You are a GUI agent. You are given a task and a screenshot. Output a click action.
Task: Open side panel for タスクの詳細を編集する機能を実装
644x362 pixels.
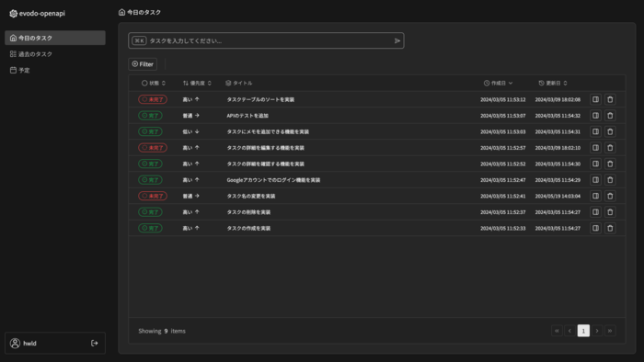pyautogui.click(x=595, y=148)
